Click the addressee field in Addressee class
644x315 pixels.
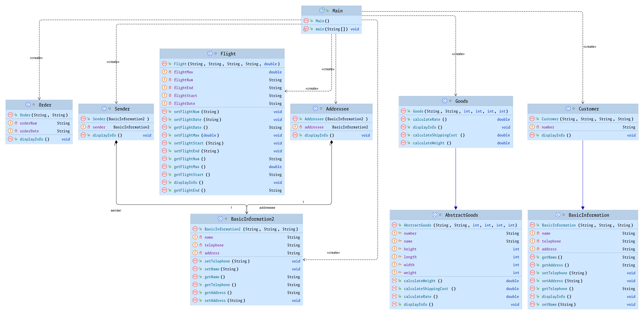(x=314, y=127)
